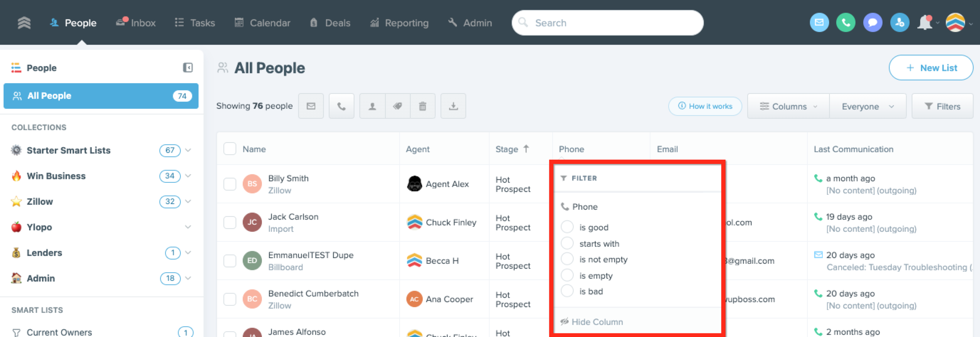
Task: Expand Lenders collection
Action: [x=188, y=253]
